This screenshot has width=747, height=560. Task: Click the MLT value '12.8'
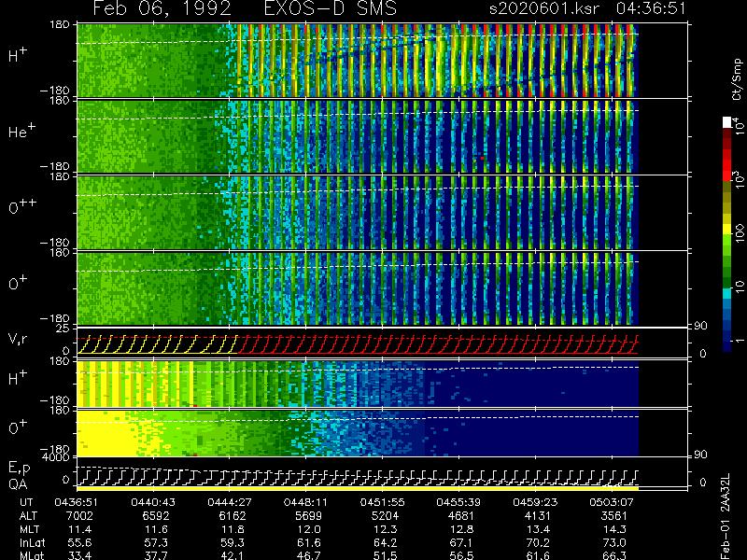[x=461, y=529]
